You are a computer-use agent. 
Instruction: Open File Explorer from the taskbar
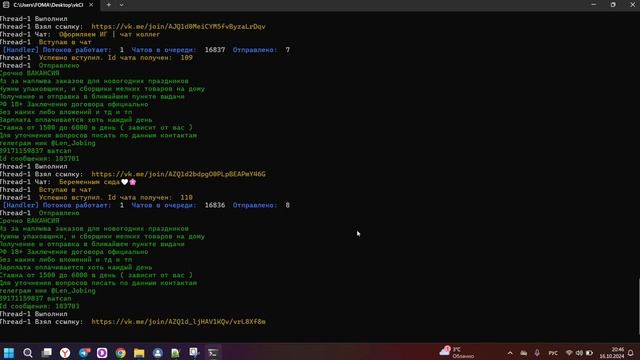tap(139, 353)
